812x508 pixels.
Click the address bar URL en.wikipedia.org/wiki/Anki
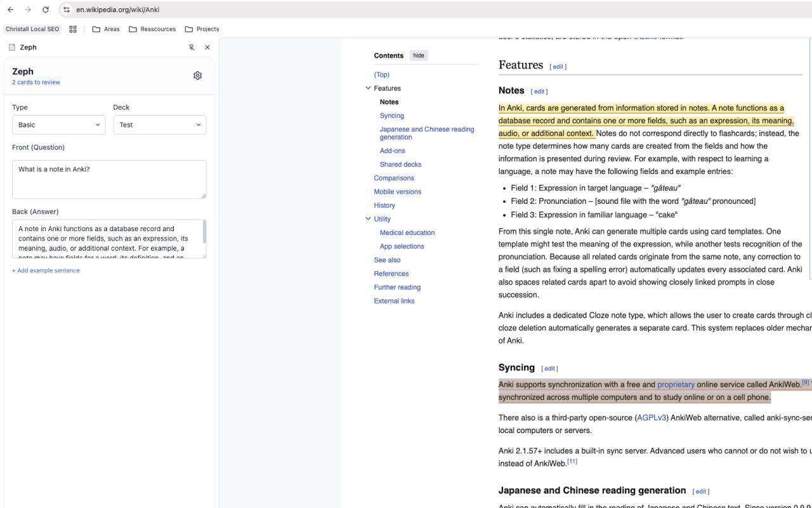(117, 10)
